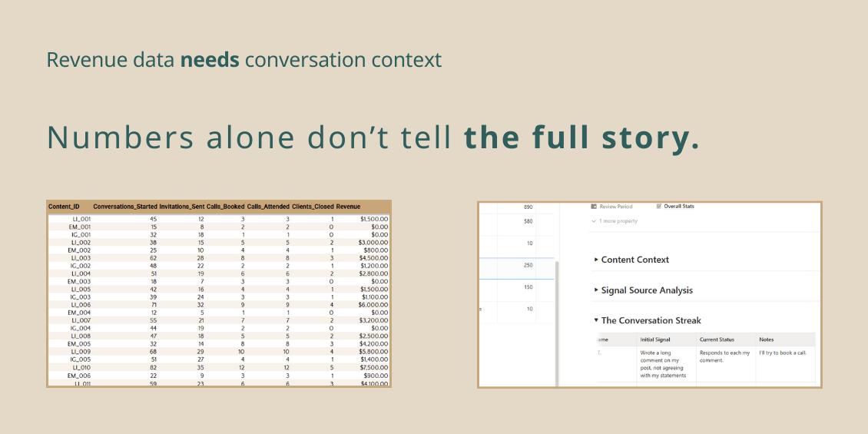Select the LI_010 row label
Screen dimensions: 868x434
click(82, 367)
